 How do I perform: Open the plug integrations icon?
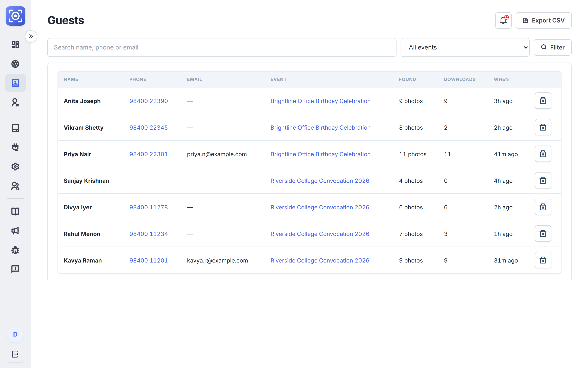tap(15, 147)
